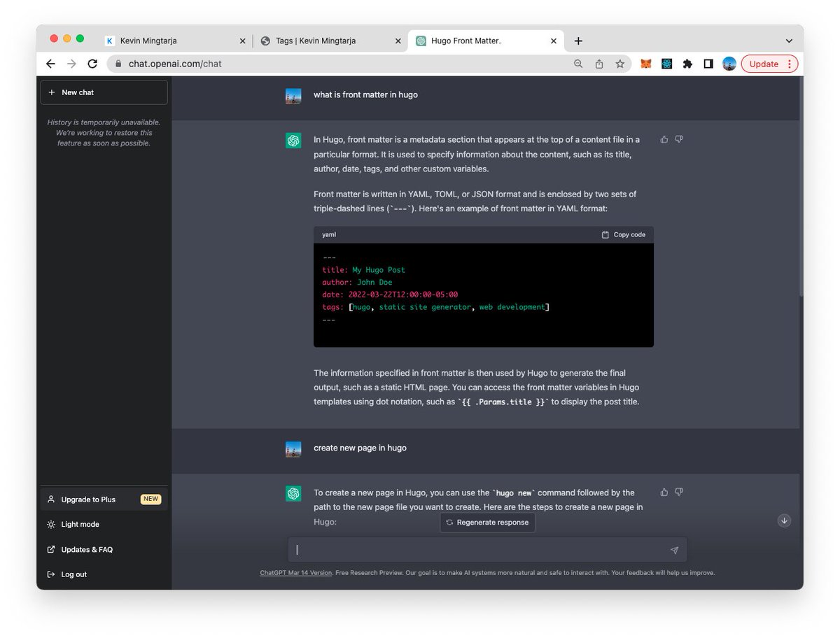Send the message using the paper plane icon
840x638 pixels.
[x=674, y=550]
